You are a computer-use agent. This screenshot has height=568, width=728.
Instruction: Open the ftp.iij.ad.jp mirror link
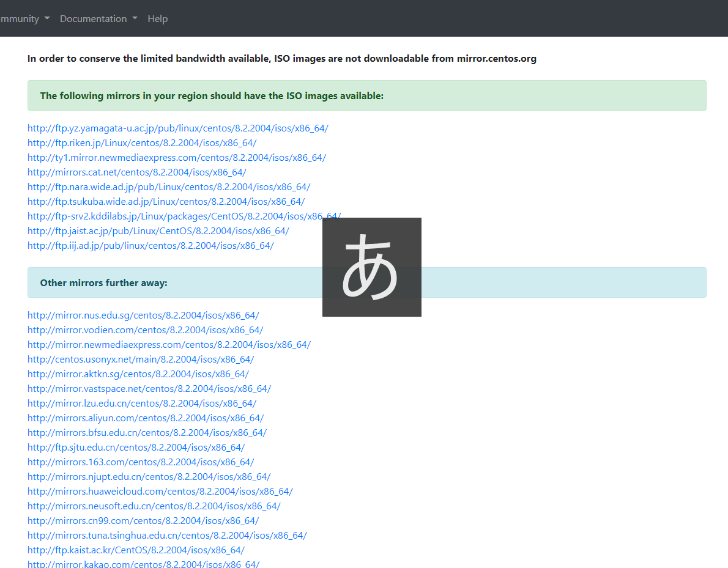(150, 246)
